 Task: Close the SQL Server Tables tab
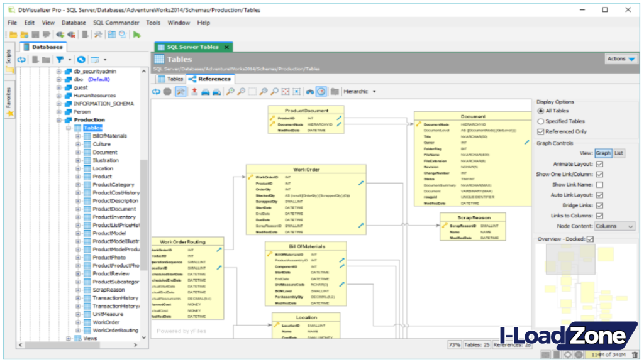226,47
